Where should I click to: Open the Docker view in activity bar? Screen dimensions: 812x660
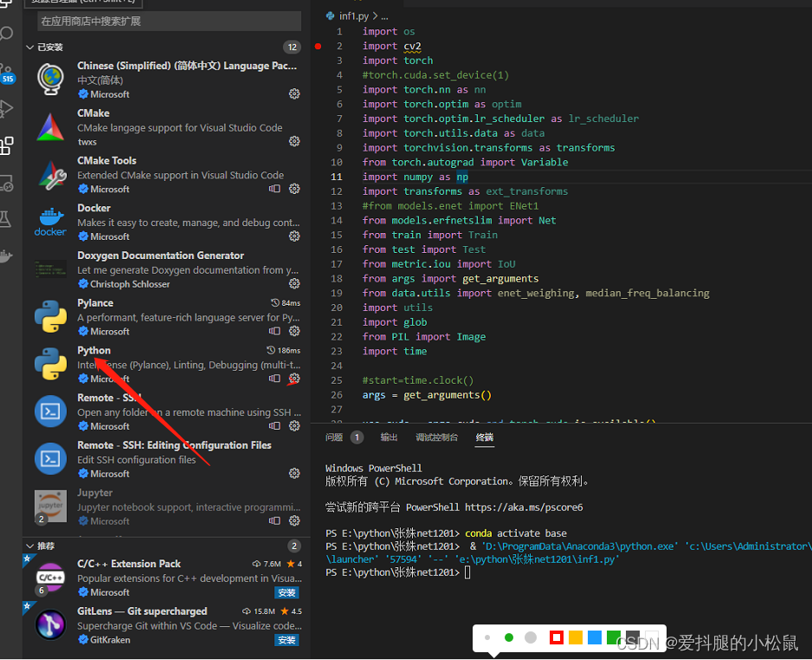(x=6, y=256)
